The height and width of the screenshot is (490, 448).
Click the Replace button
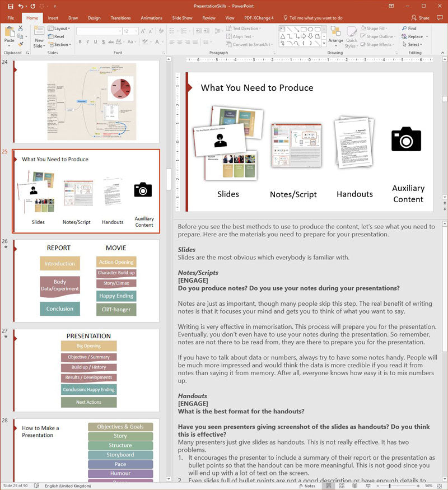[412, 36]
